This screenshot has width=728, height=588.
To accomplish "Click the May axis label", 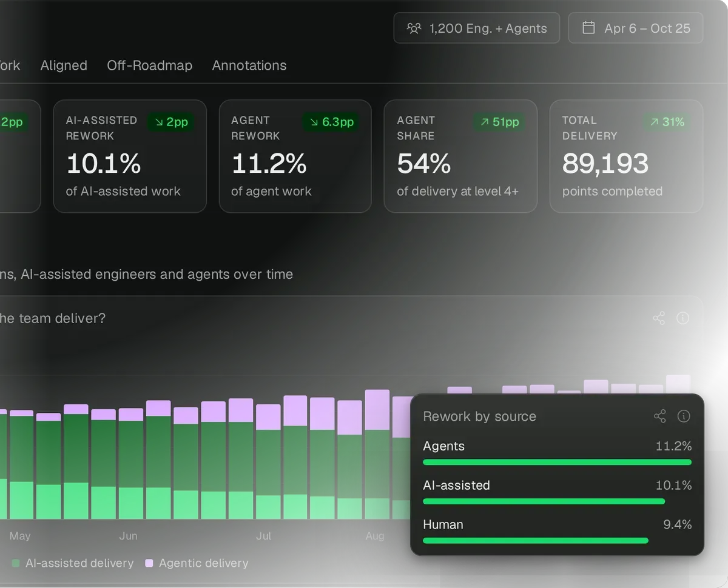I will [x=20, y=536].
